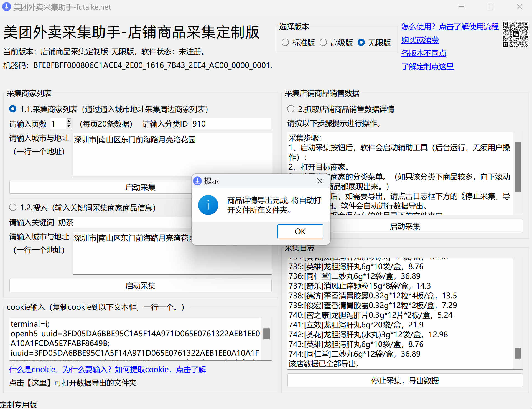
Task: Click 采集日志 log scrollbar thumb
Action: point(518,353)
